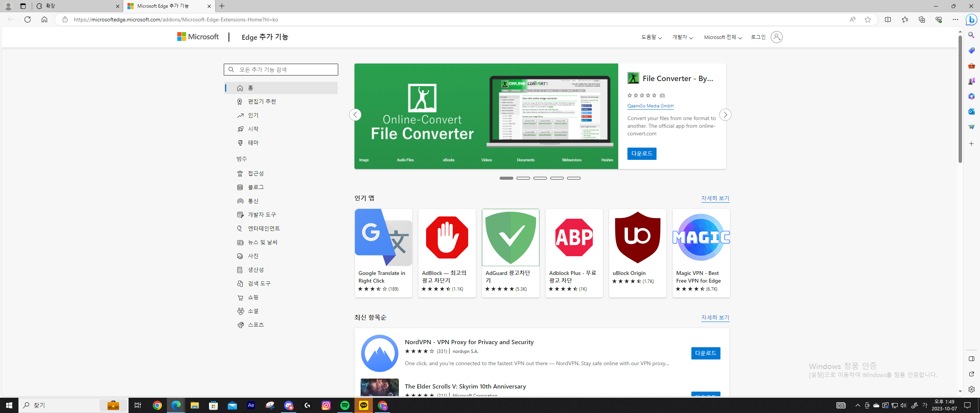
Task: Select third carousel slide indicator
Action: [x=540, y=178]
